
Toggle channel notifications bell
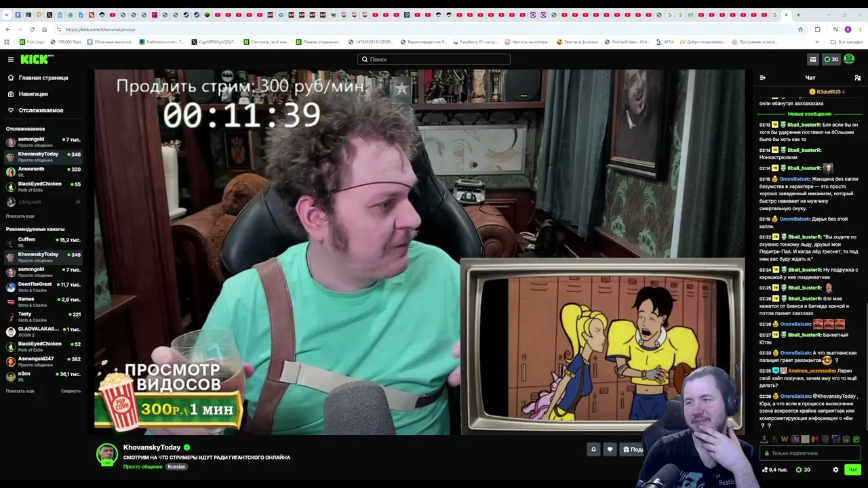click(593, 449)
